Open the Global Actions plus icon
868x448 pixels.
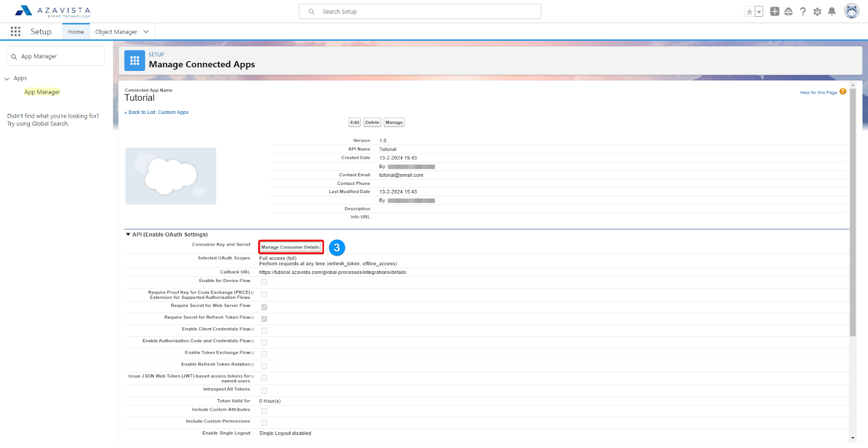tap(775, 11)
